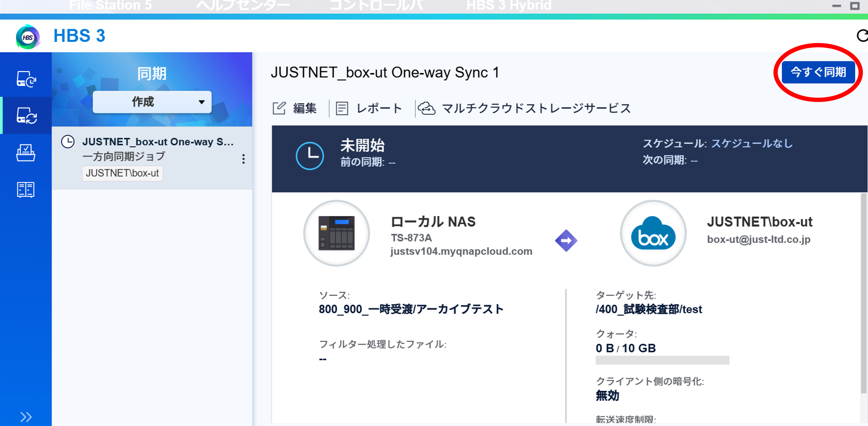Click the multi-cloud storage cloud icon

point(426,108)
